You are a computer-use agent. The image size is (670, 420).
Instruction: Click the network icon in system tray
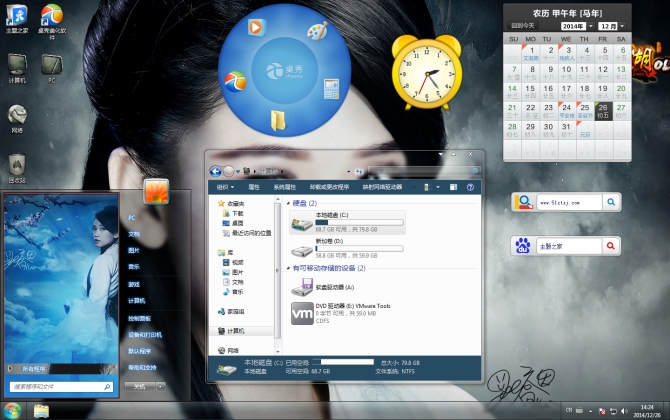pos(613,411)
